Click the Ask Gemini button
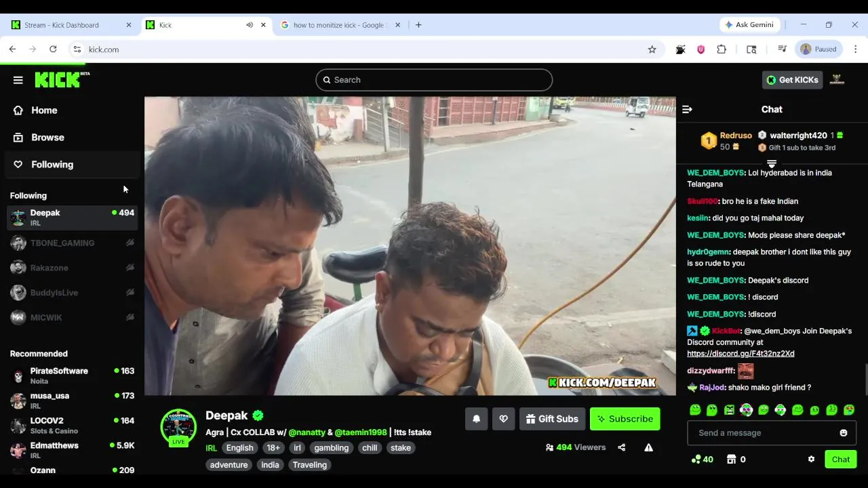The width and height of the screenshot is (868, 488). (x=749, y=25)
